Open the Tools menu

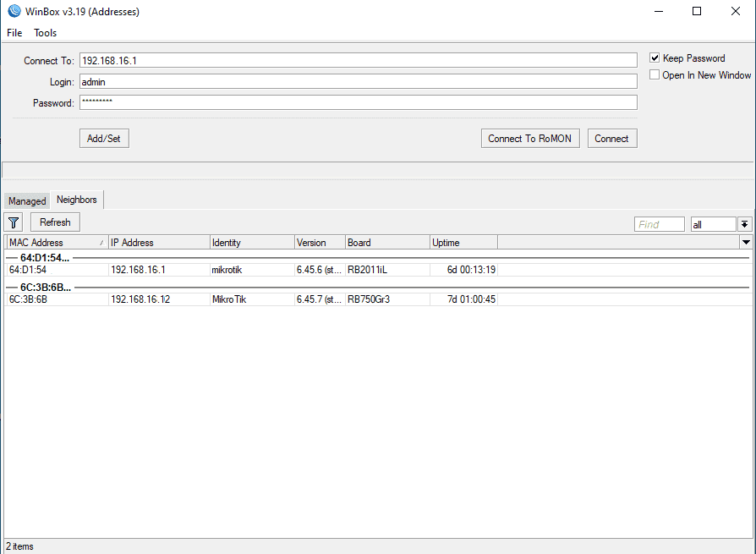pyautogui.click(x=46, y=33)
